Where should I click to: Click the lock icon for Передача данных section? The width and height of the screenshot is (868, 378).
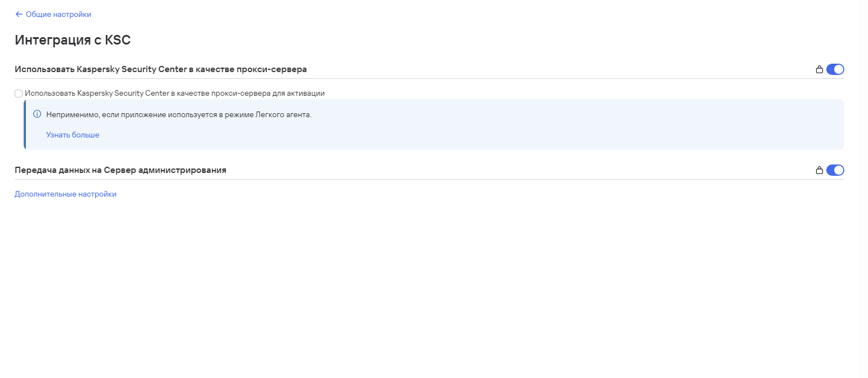click(820, 170)
